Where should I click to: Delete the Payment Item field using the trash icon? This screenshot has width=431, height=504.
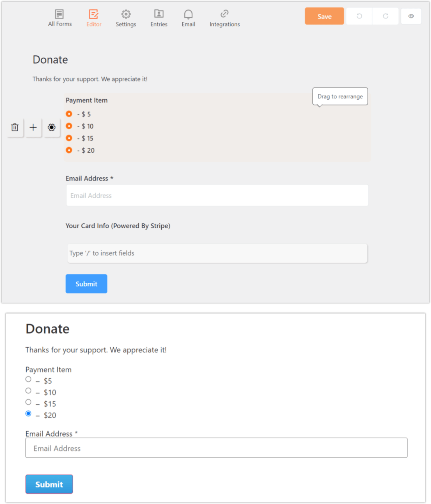(x=15, y=127)
